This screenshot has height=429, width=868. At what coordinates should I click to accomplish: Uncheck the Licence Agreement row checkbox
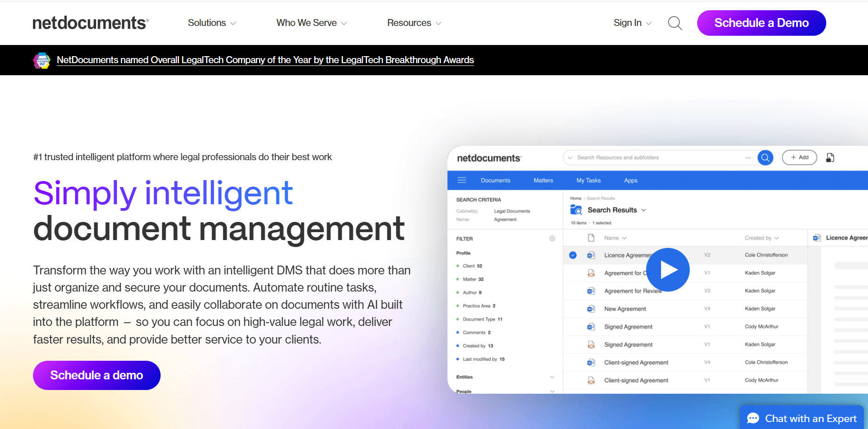pos(573,255)
